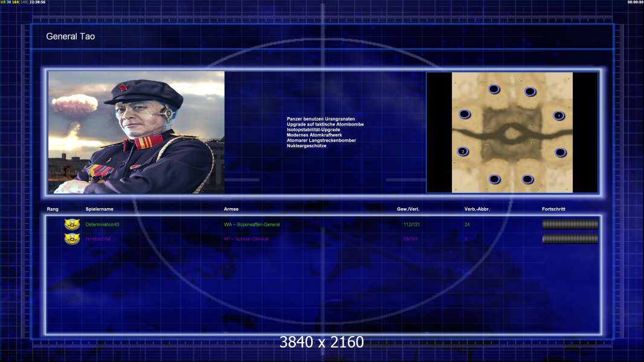The image size is (644, 362).
Task: Click the line Panzer benutzen Urangranaten
Action: 321,119
